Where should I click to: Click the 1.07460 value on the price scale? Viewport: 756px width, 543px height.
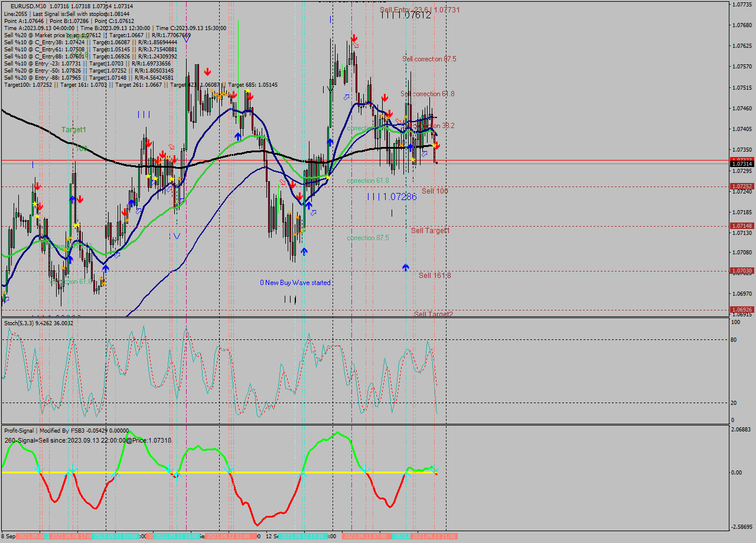click(741, 109)
